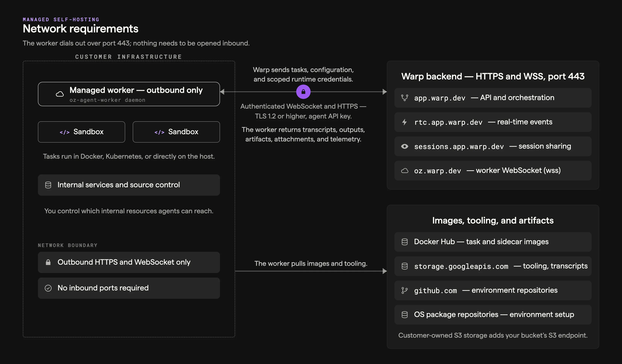Select the Internal services and source control row

coord(129,185)
